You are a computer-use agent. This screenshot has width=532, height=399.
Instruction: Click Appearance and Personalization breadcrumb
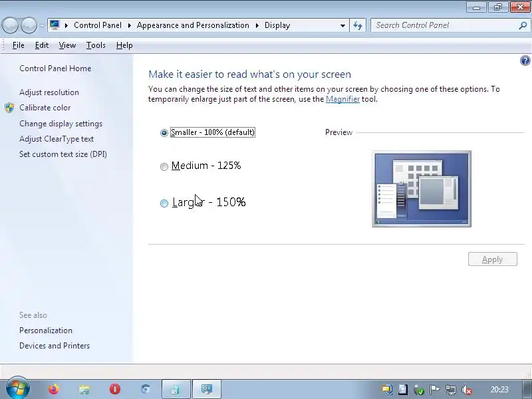[193, 25]
